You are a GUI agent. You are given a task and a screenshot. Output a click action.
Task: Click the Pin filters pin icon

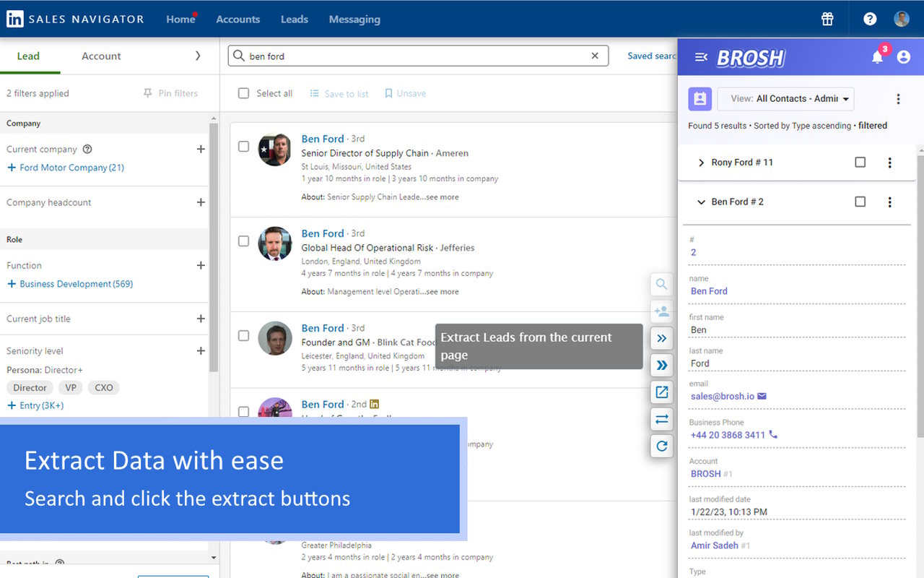tap(148, 93)
